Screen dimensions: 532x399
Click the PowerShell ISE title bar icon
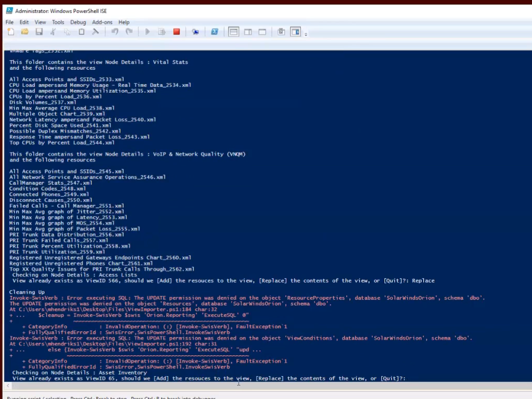[9, 11]
